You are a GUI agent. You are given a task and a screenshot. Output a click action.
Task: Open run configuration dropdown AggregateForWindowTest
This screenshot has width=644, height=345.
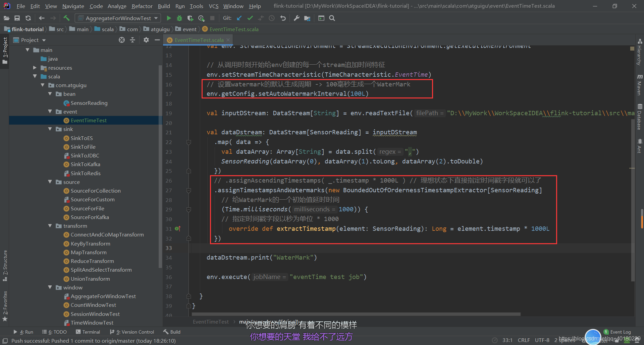click(x=118, y=18)
